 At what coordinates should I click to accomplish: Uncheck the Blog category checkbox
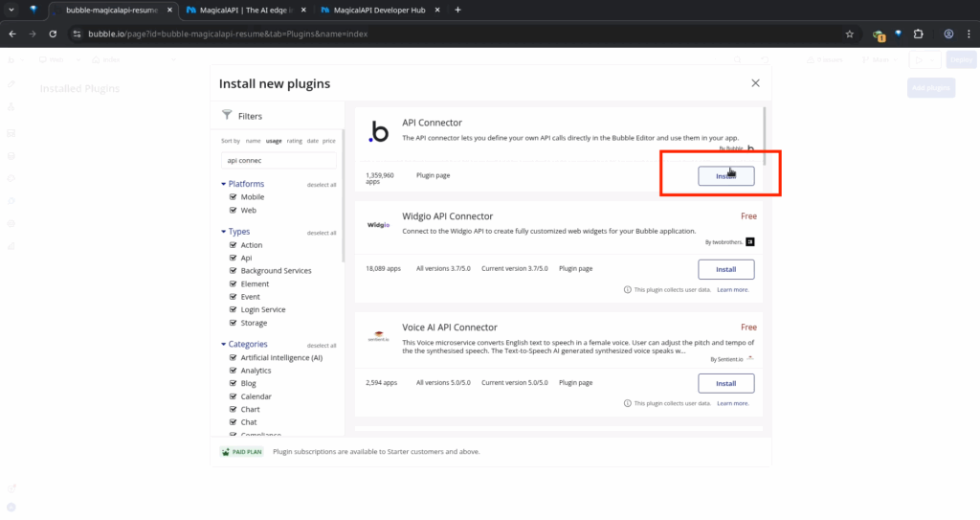coord(234,383)
